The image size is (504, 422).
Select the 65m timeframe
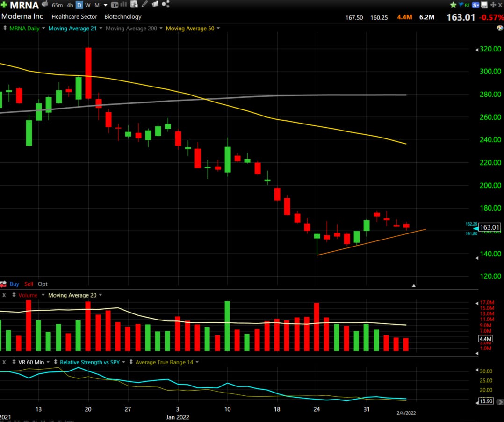coord(57,5)
